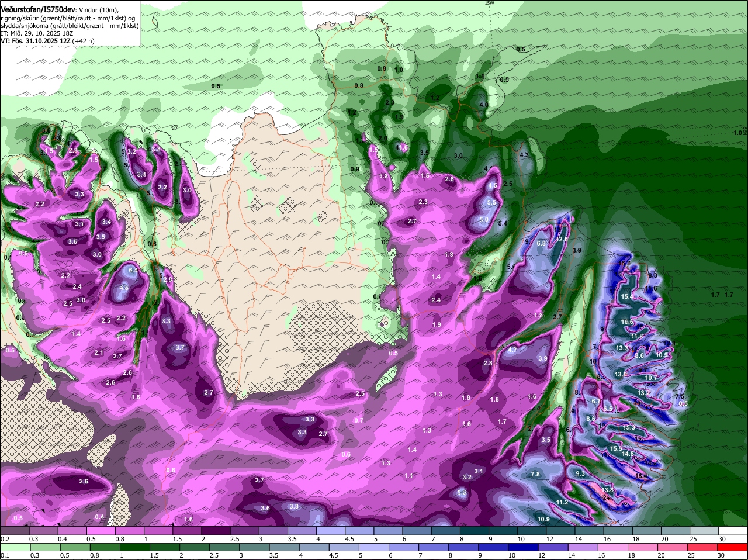Click the '7.8' precipitation value near bottom
Image resolution: width=748 pixels, height=560 pixels.
pos(535,475)
